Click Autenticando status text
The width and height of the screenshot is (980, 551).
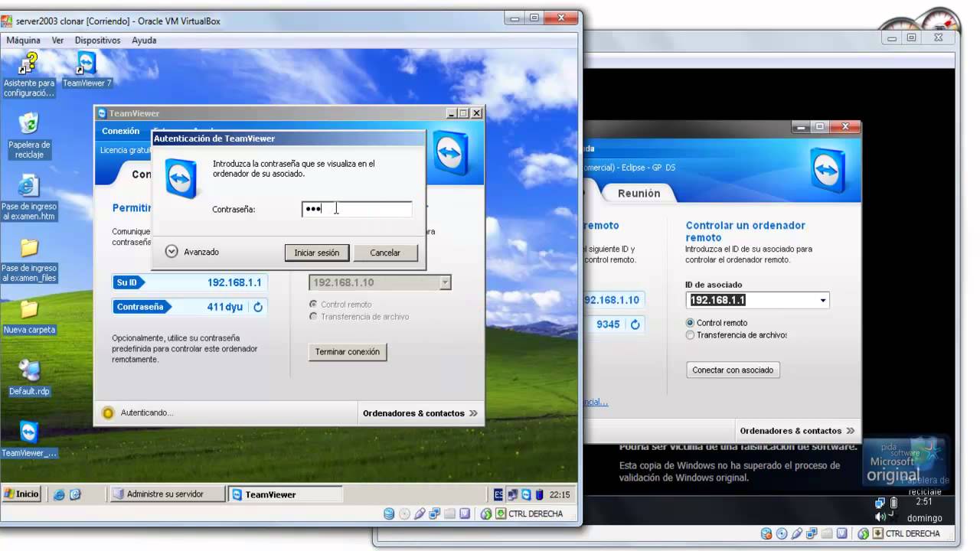click(x=147, y=412)
